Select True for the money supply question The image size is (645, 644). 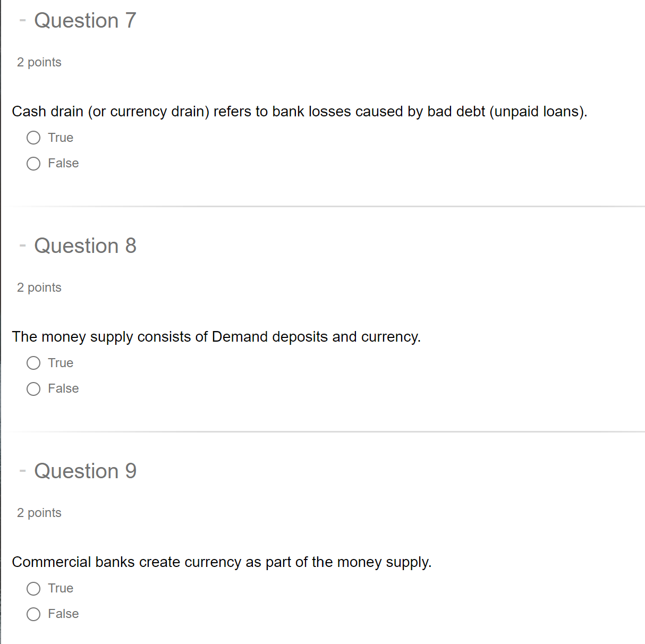[x=33, y=363]
